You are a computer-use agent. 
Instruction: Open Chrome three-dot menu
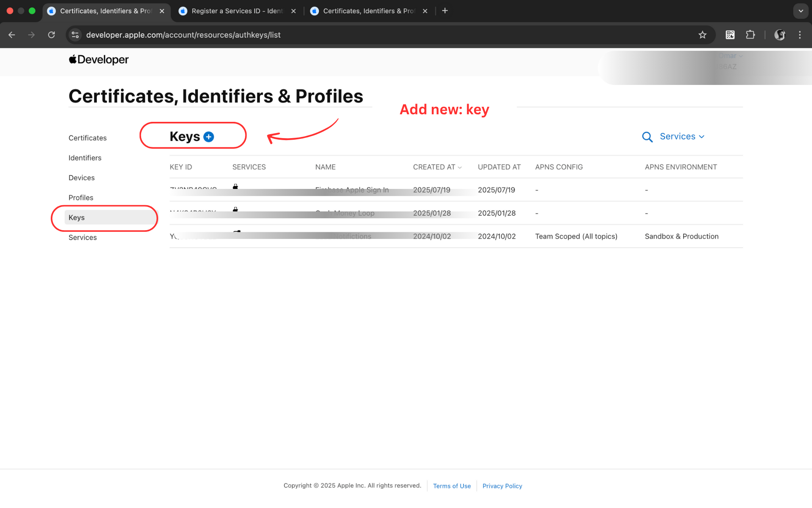(800, 35)
